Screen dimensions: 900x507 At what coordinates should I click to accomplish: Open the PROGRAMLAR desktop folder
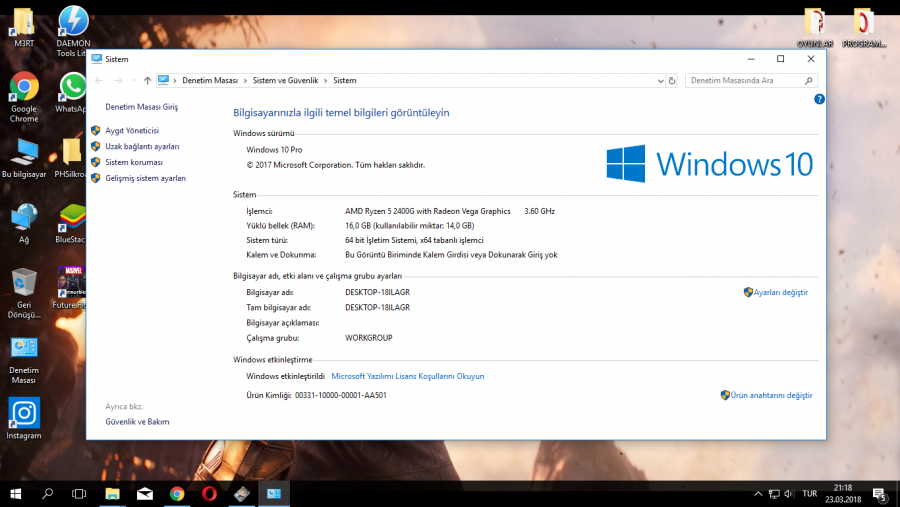[x=863, y=28]
